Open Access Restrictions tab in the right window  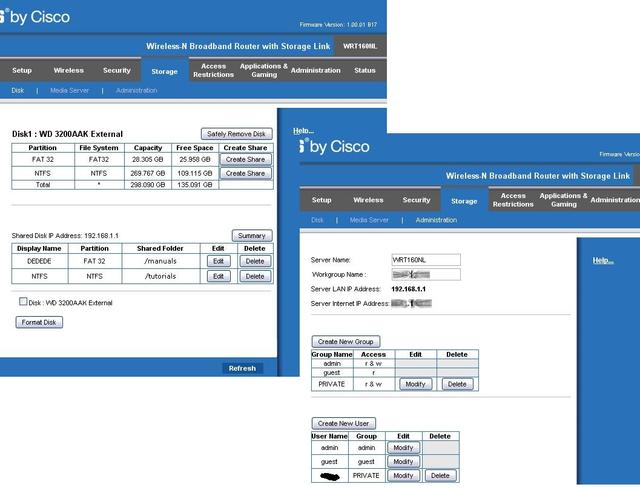pos(513,200)
